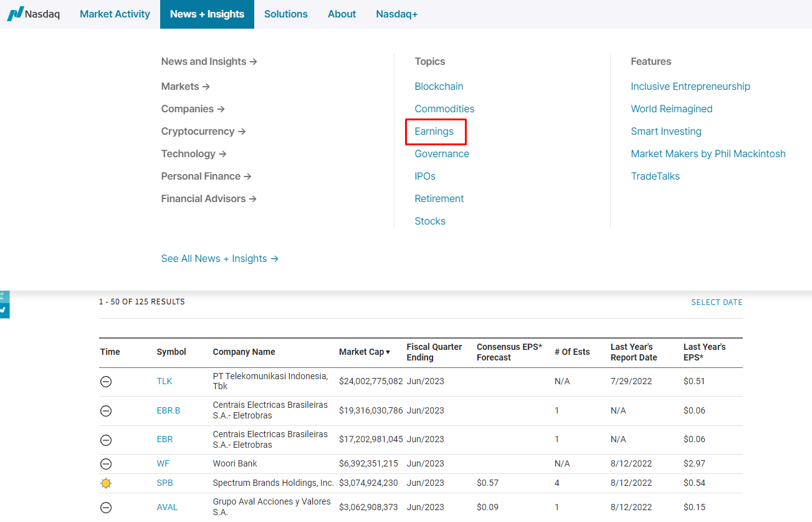This screenshot has height=522, width=812.
Task: Select Blockchain topic
Action: click(x=439, y=86)
